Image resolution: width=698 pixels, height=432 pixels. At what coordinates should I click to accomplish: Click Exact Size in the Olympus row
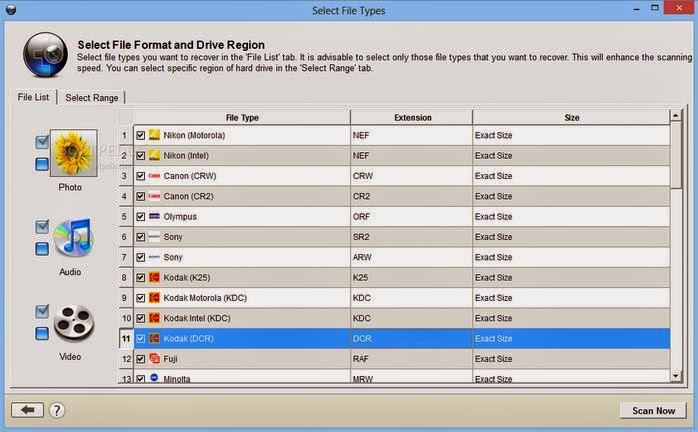(493, 216)
